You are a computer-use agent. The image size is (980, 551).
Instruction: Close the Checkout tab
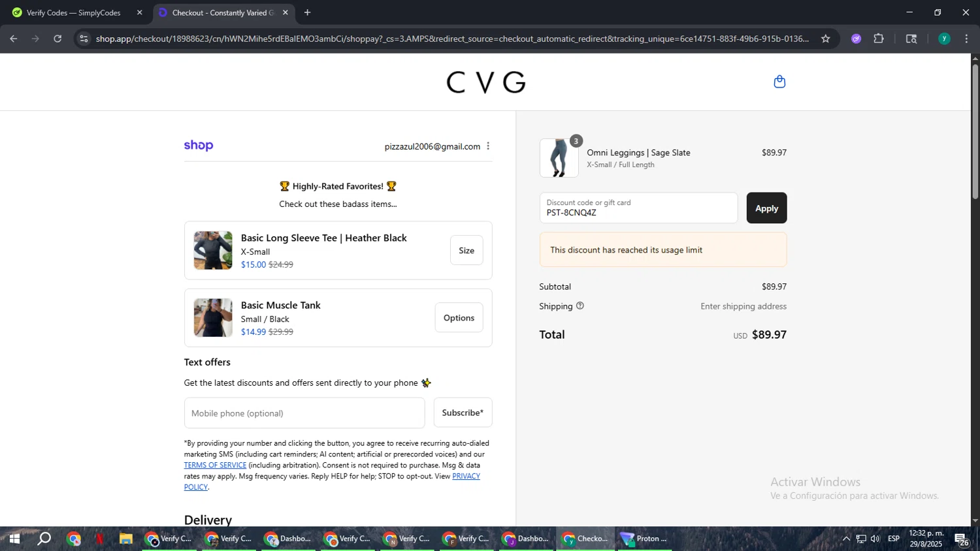[285, 12]
